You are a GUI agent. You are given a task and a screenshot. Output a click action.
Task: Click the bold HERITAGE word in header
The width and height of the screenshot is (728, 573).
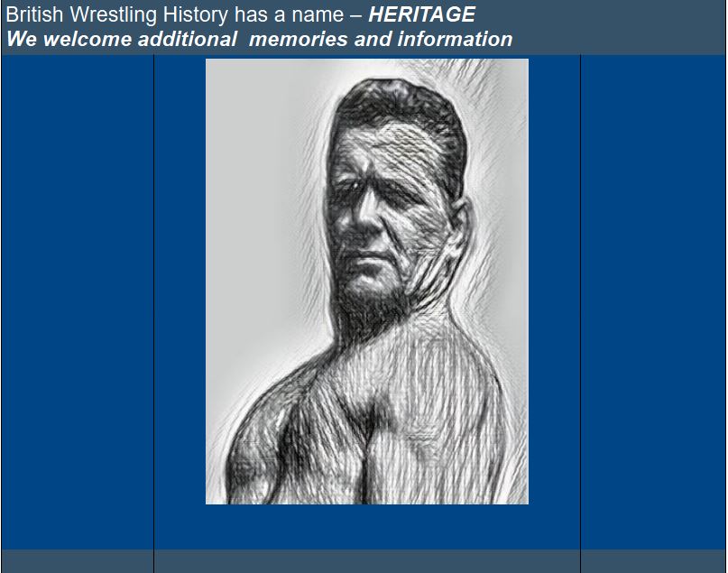421,14
